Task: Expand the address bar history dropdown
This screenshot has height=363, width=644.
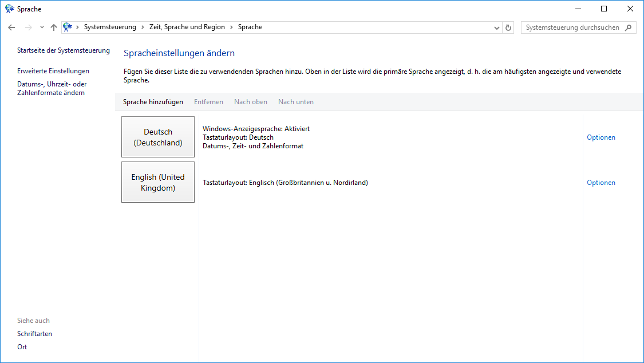Action: pos(497,27)
